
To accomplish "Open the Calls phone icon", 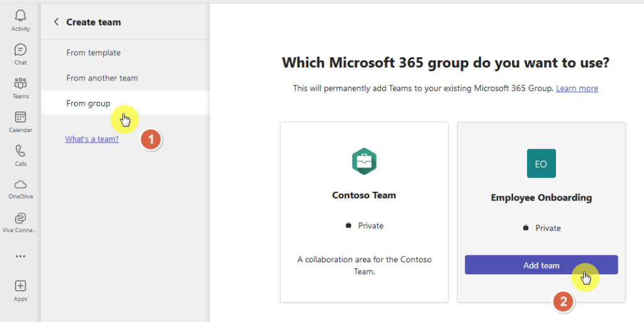I will 20,151.
